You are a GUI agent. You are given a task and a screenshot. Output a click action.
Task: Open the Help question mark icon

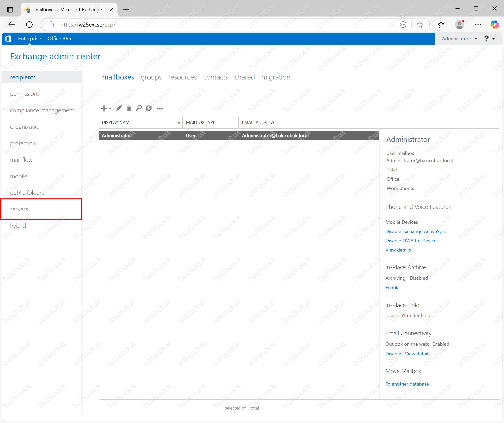point(486,38)
